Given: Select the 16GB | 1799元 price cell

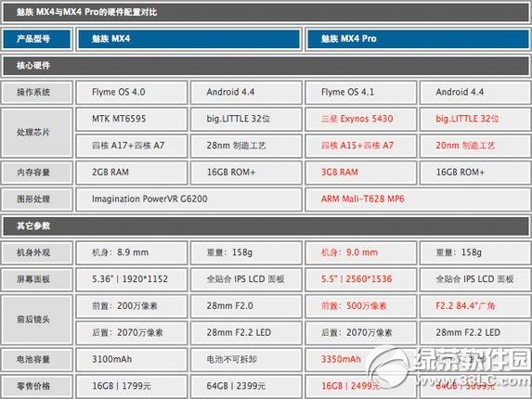Looking at the screenshot, I should pos(132,386).
